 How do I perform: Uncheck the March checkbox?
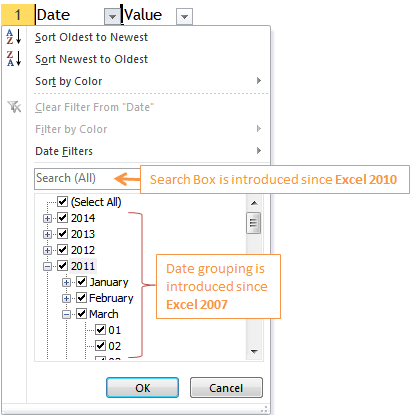coord(81,314)
